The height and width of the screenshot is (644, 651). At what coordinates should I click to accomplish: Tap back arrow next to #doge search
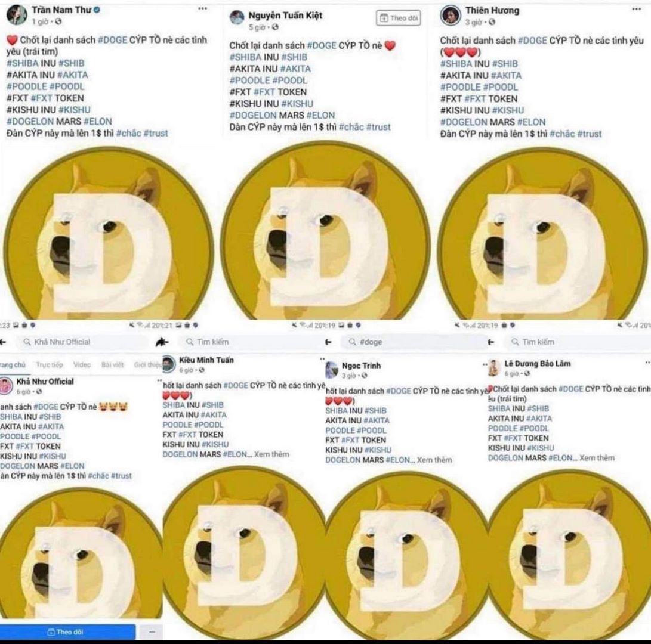(x=328, y=342)
